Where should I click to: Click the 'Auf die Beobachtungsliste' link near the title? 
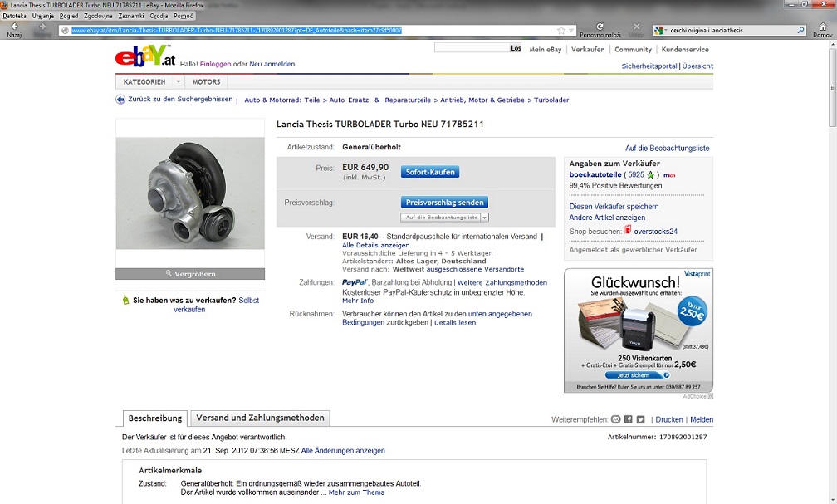click(668, 149)
